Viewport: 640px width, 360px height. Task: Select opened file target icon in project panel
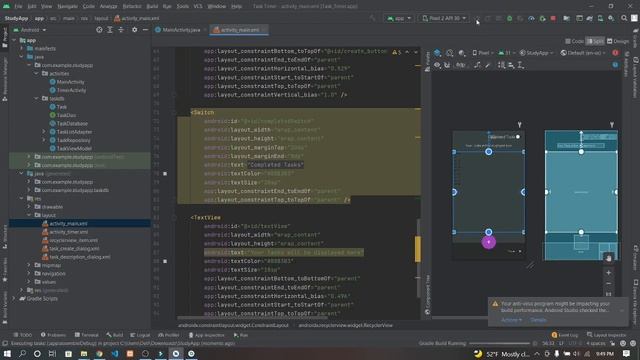point(99,30)
